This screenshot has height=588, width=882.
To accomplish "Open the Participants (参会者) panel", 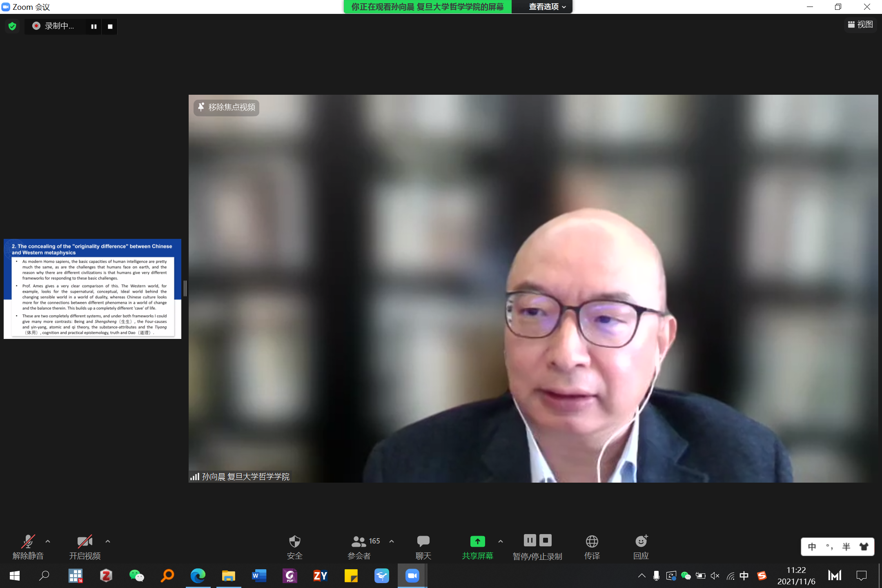I will [359, 542].
